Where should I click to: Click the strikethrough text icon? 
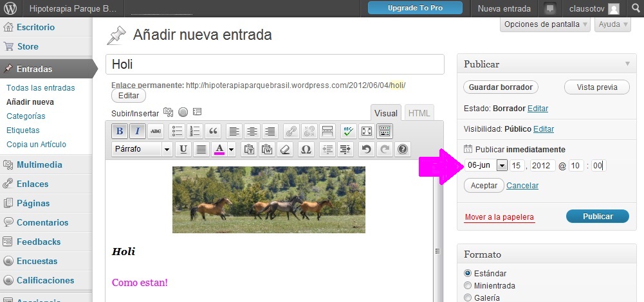156,131
